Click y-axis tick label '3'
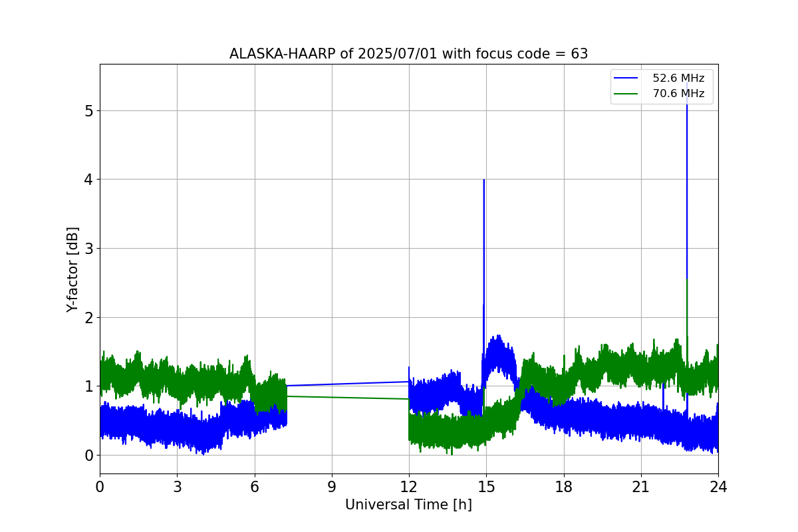798x532 pixels. point(89,248)
